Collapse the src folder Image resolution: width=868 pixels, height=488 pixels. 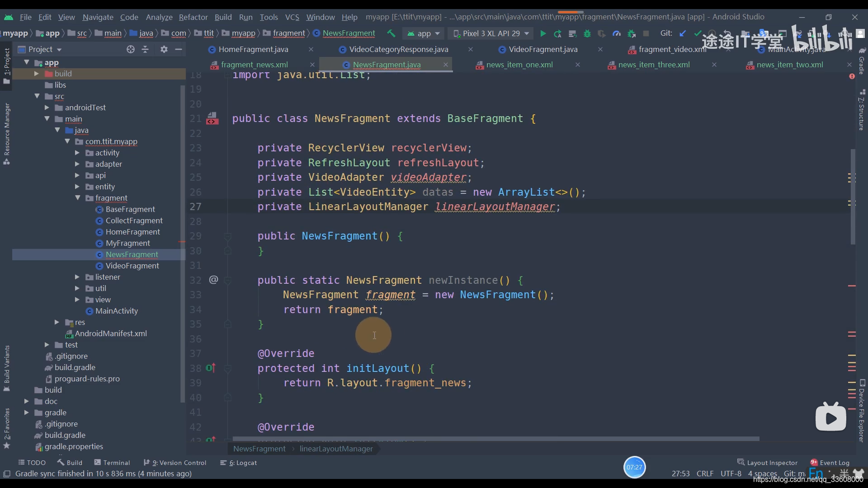(x=37, y=96)
